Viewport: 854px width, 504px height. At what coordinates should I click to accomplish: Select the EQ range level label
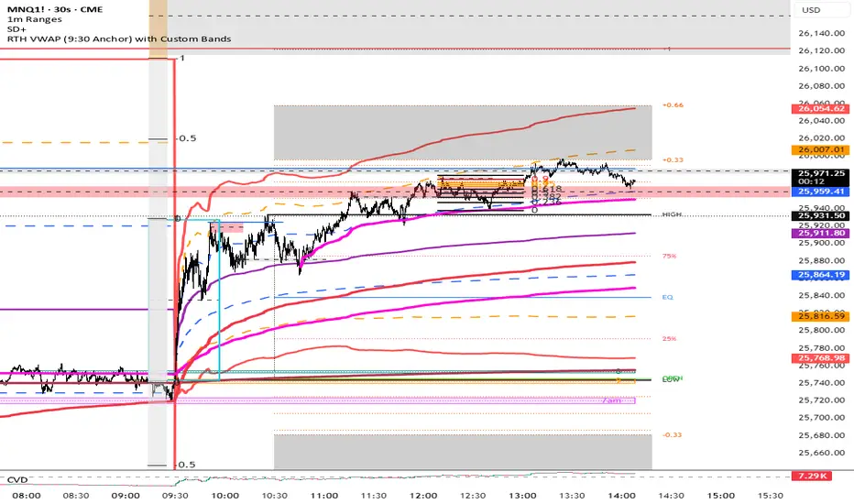click(668, 298)
